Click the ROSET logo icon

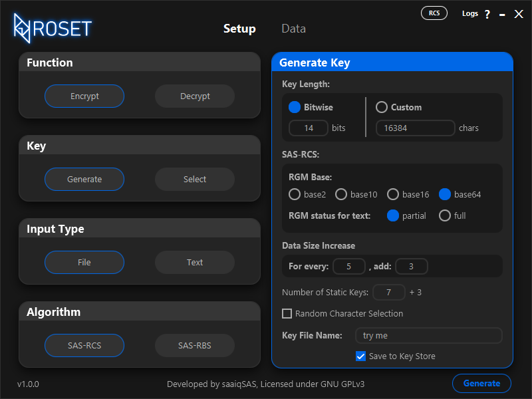click(x=22, y=28)
